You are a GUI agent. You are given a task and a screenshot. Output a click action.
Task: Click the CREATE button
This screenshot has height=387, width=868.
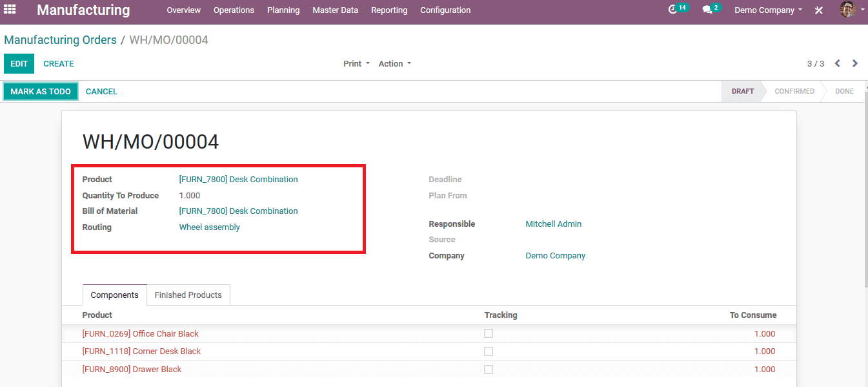pos(59,63)
